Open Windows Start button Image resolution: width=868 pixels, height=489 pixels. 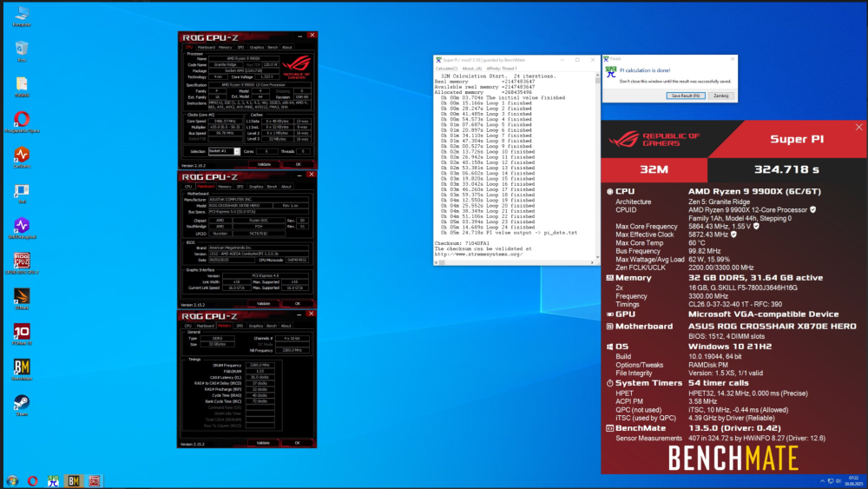(x=11, y=480)
